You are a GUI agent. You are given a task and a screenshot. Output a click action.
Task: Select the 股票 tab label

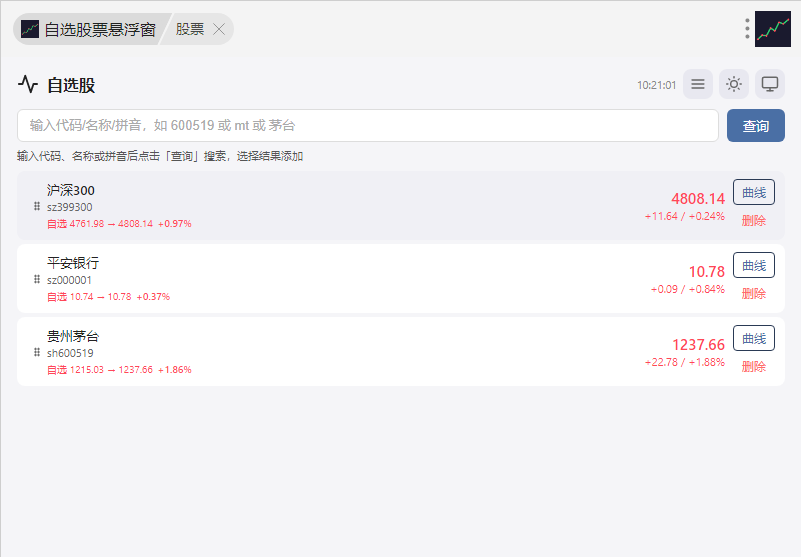click(x=190, y=29)
